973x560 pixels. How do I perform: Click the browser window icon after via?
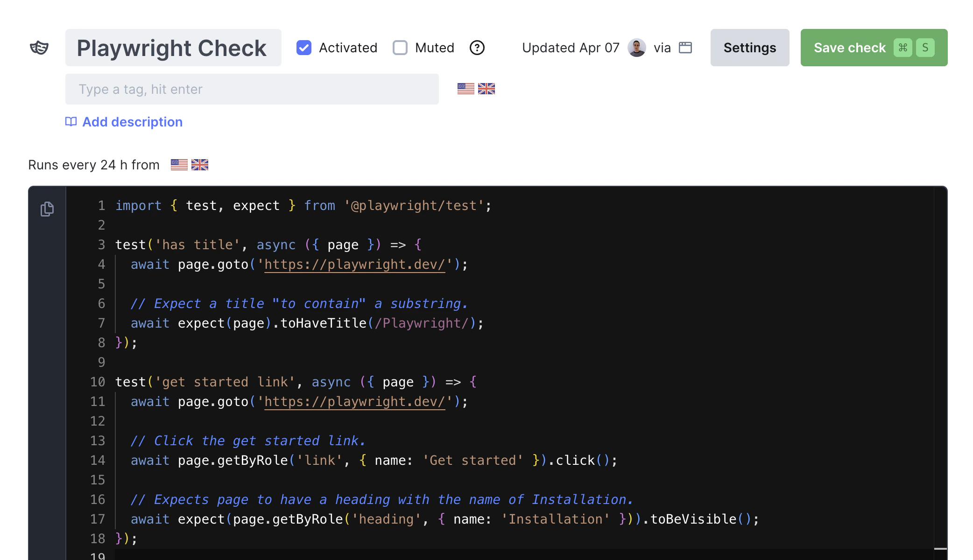click(x=685, y=48)
